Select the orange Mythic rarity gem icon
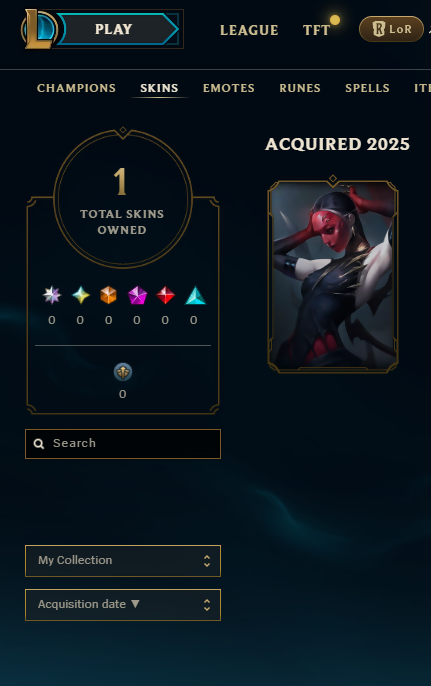 pyautogui.click(x=109, y=295)
